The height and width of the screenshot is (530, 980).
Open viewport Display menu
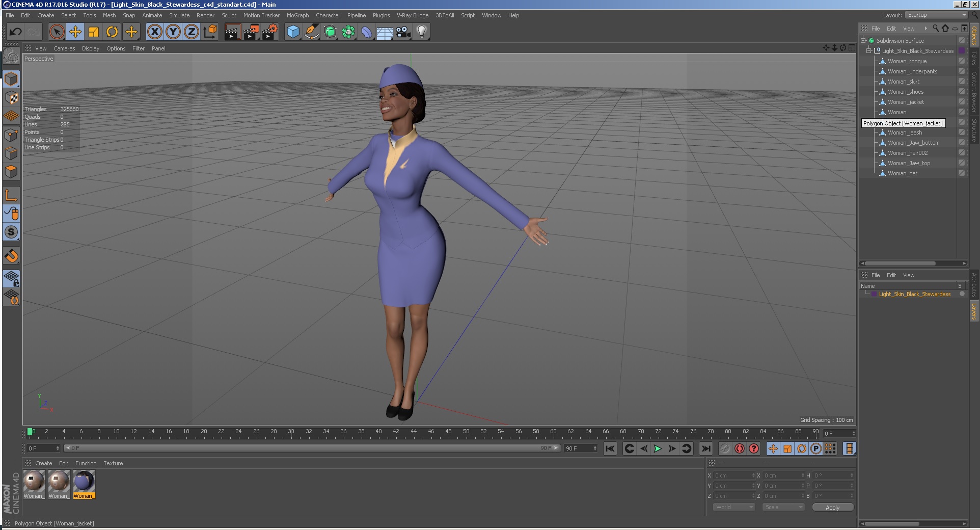click(x=91, y=48)
